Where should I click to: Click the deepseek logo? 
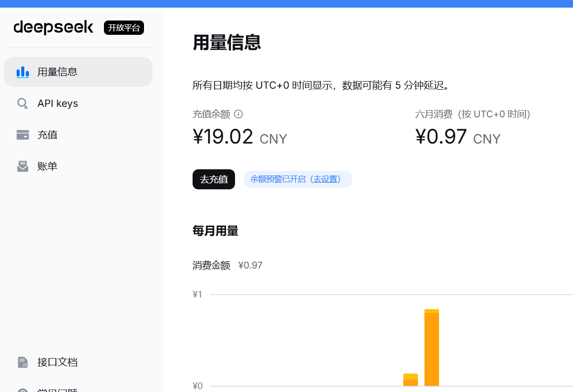pos(53,28)
